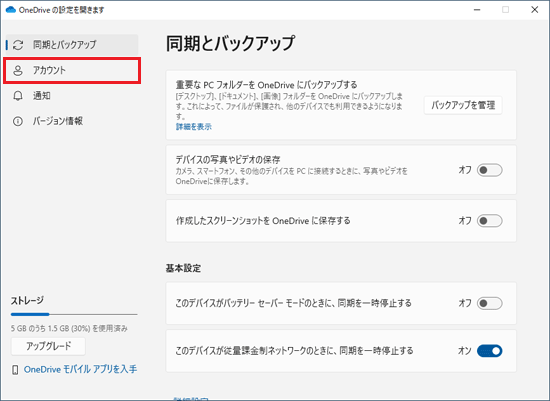Click the 基本設定 section heading
550x401 pixels.
pos(183,268)
